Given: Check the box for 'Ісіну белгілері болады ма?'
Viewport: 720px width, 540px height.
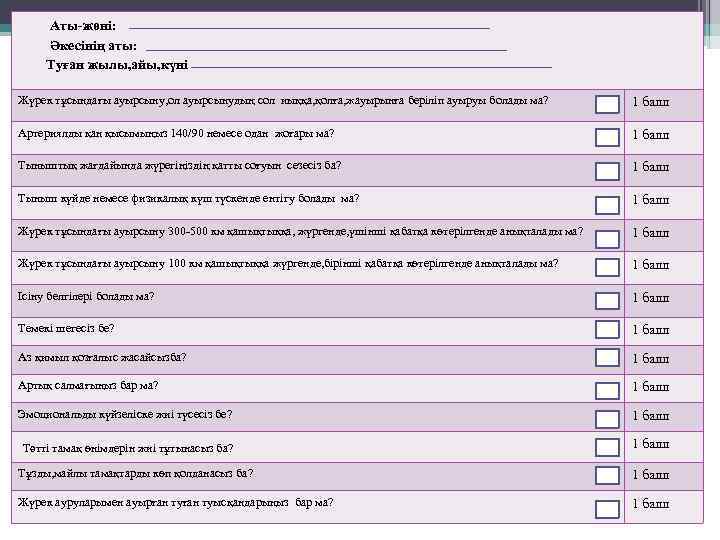Looking at the screenshot, I should pyautogui.click(x=607, y=299).
